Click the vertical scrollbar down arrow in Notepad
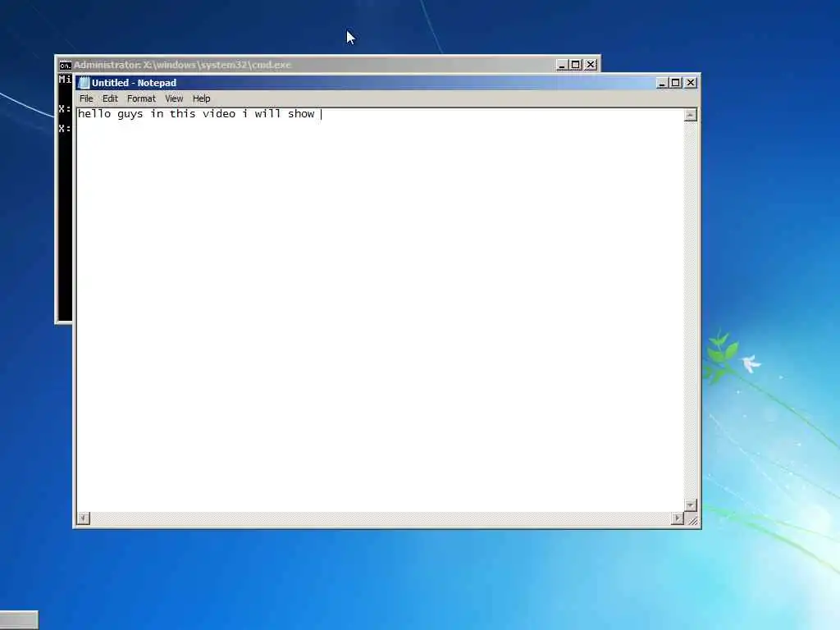This screenshot has width=840, height=630. coord(691,505)
